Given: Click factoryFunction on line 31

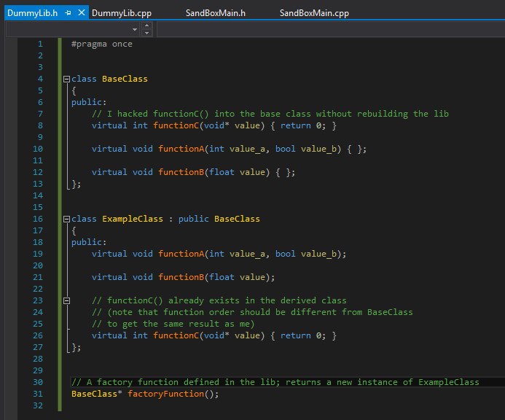Looking at the screenshot, I should (x=166, y=394).
